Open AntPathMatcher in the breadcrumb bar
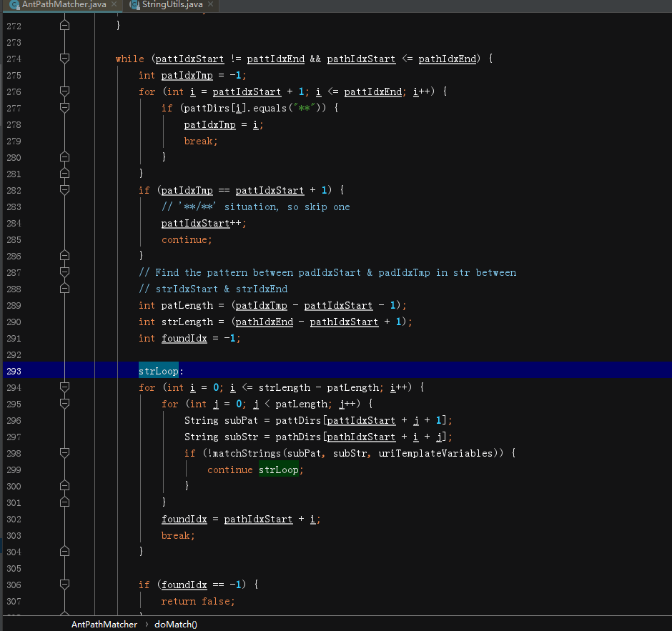The width and height of the screenshot is (672, 631). [104, 625]
